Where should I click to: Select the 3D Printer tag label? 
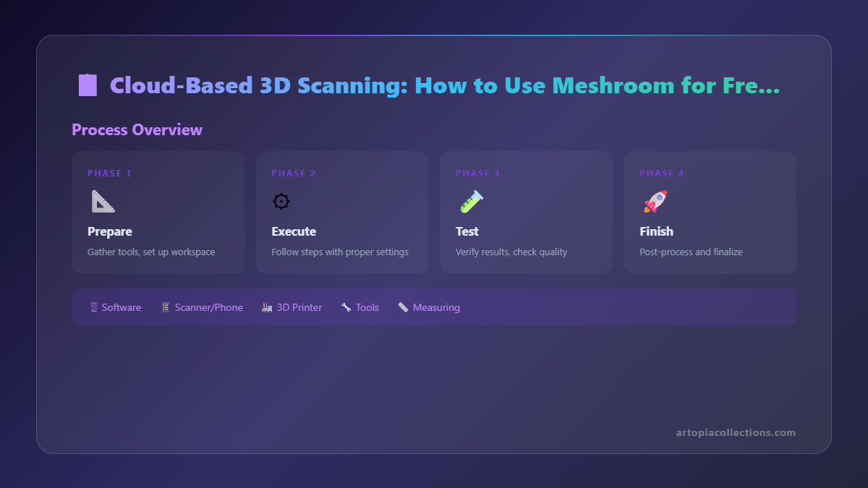tap(299, 307)
